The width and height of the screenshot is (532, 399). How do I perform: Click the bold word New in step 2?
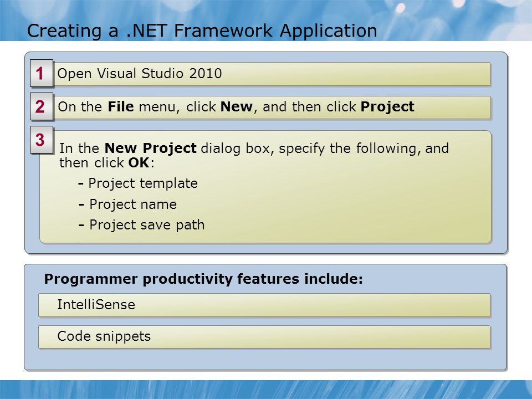237,106
